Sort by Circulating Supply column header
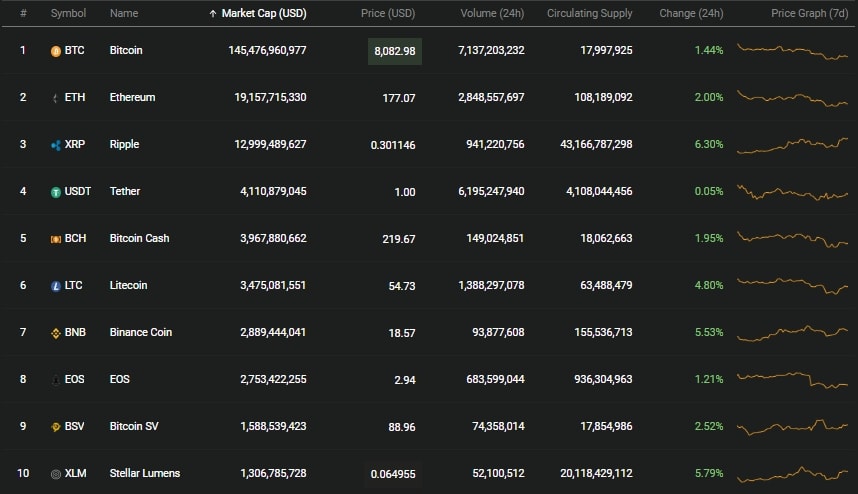 pyautogui.click(x=589, y=13)
